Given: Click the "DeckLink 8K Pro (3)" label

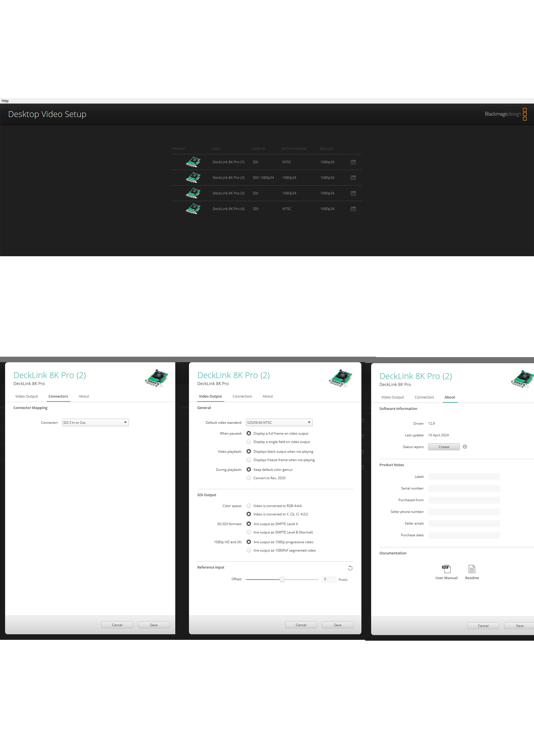Looking at the screenshot, I should coord(228,193).
